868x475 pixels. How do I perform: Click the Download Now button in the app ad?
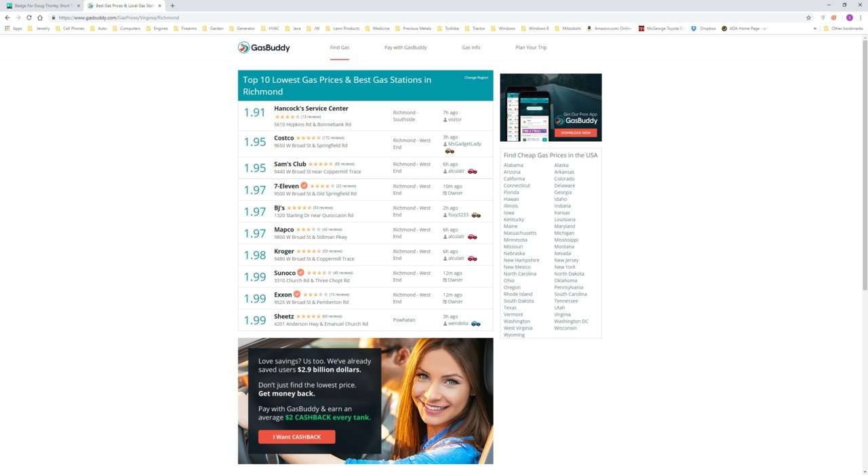click(x=576, y=133)
